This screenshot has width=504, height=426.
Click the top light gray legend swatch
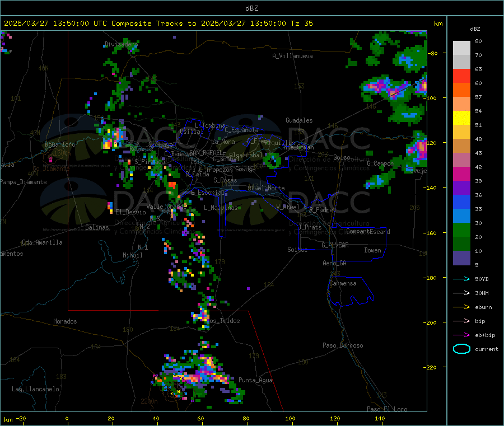point(461,48)
